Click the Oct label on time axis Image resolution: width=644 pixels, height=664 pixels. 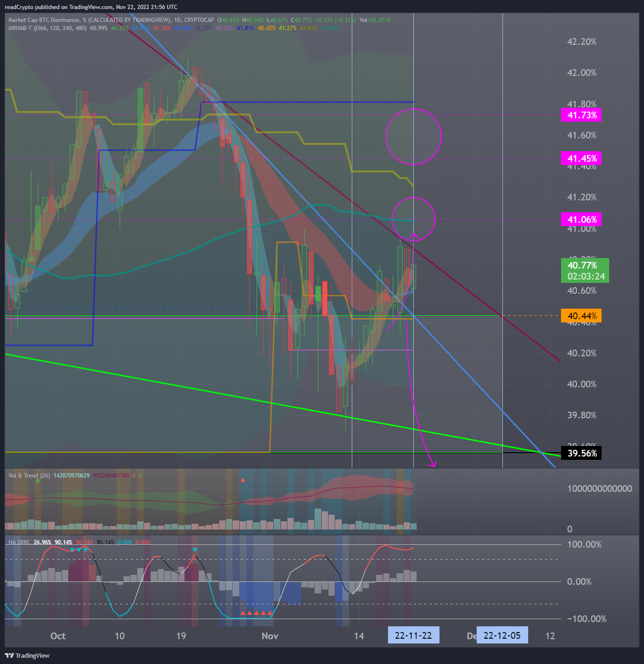58,636
